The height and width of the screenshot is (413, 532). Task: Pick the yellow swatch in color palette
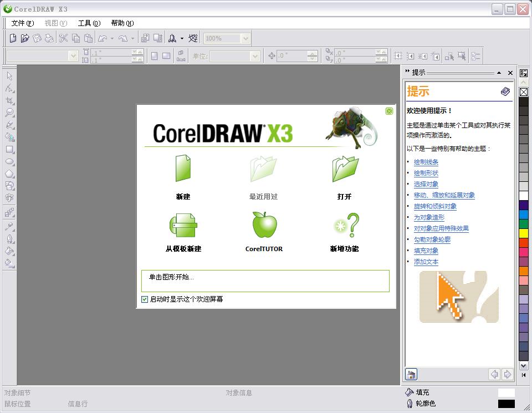(524, 233)
